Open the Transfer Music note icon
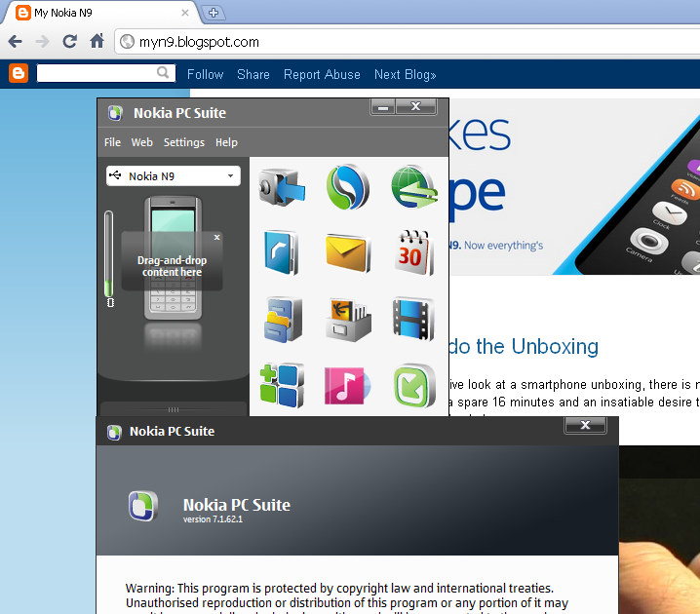This screenshot has height=614, width=700. click(347, 386)
